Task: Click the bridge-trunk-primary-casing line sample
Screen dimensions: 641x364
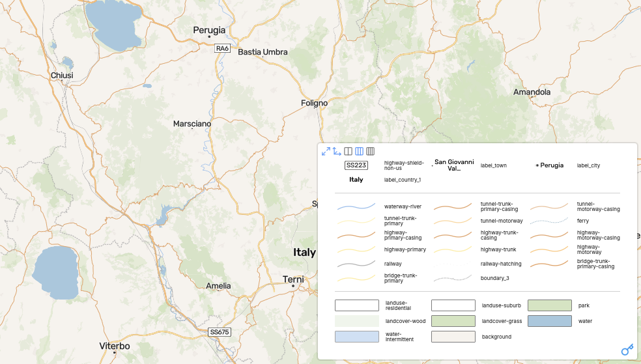Action: [x=549, y=264]
